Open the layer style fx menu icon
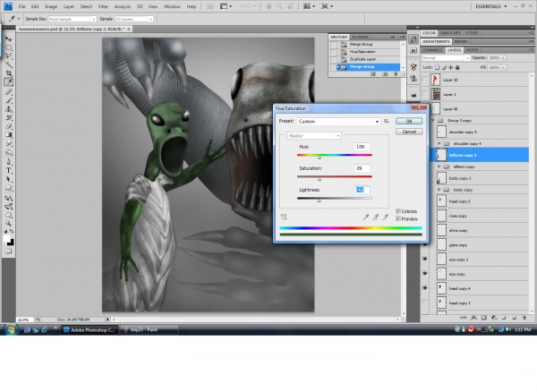 473,318
